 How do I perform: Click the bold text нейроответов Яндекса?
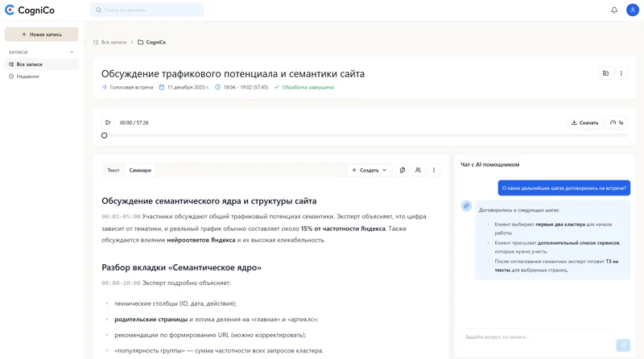[200, 240]
